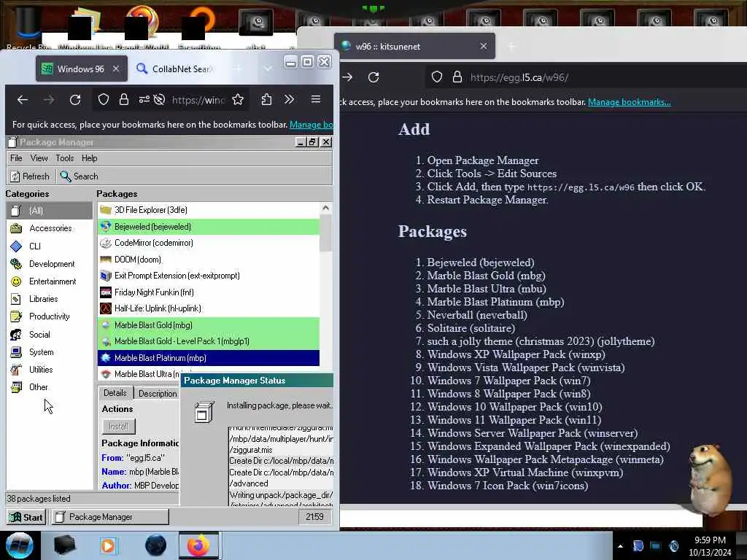Select Exit Prompt Extension package

[208, 276]
